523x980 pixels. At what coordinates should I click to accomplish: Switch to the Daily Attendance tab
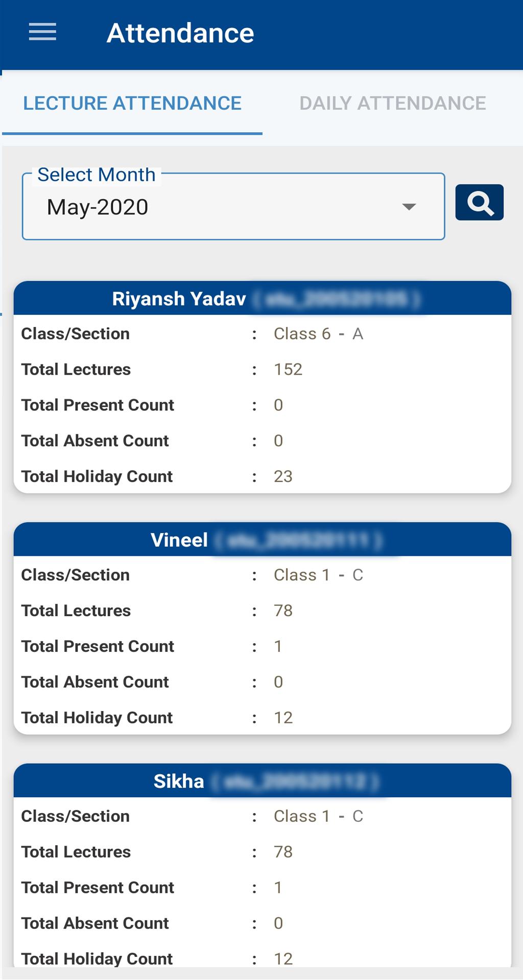tap(392, 103)
